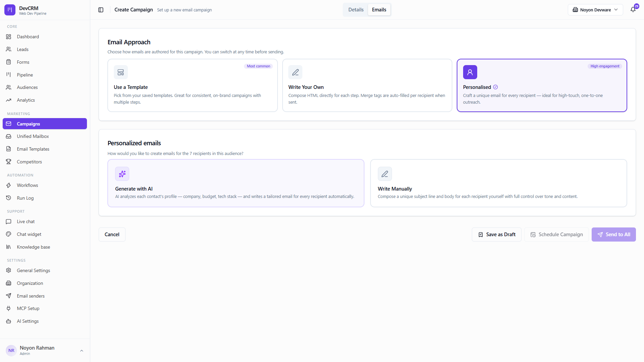Click the Run Log history icon
This screenshot has height=362, width=644.
[x=9, y=198]
